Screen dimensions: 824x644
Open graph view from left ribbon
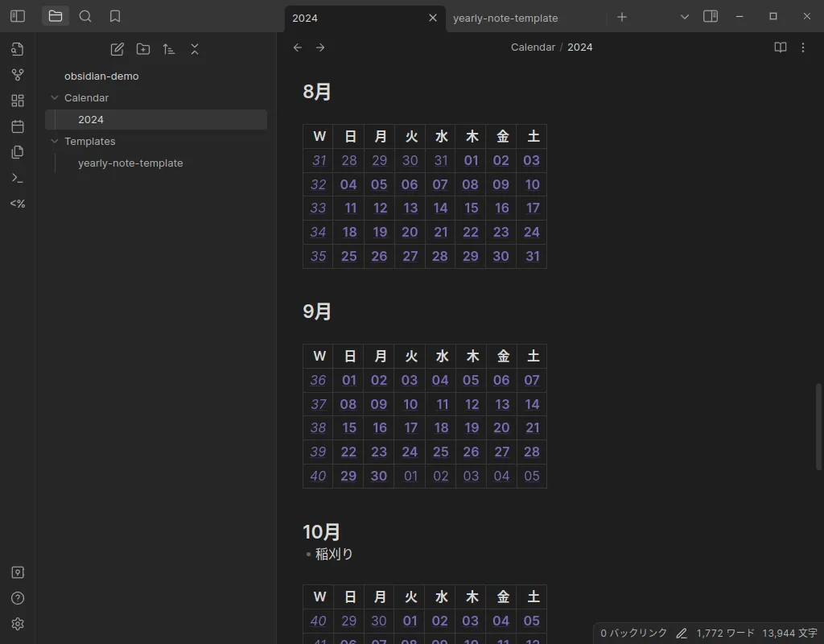click(x=18, y=75)
